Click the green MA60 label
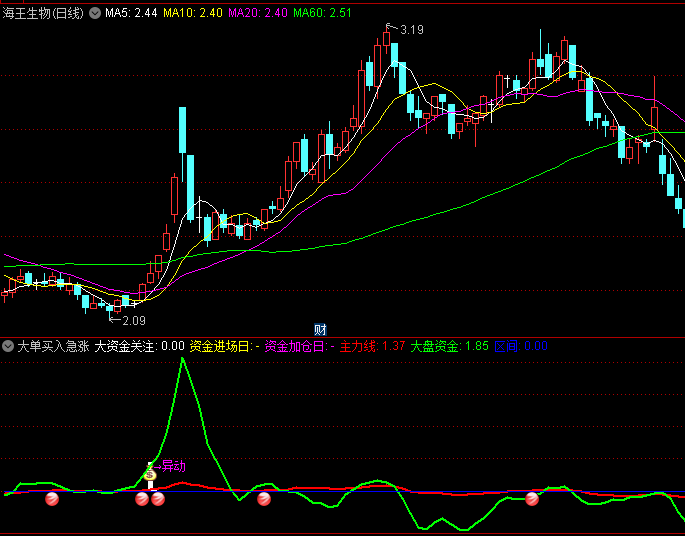685x536 pixels. click(323, 13)
